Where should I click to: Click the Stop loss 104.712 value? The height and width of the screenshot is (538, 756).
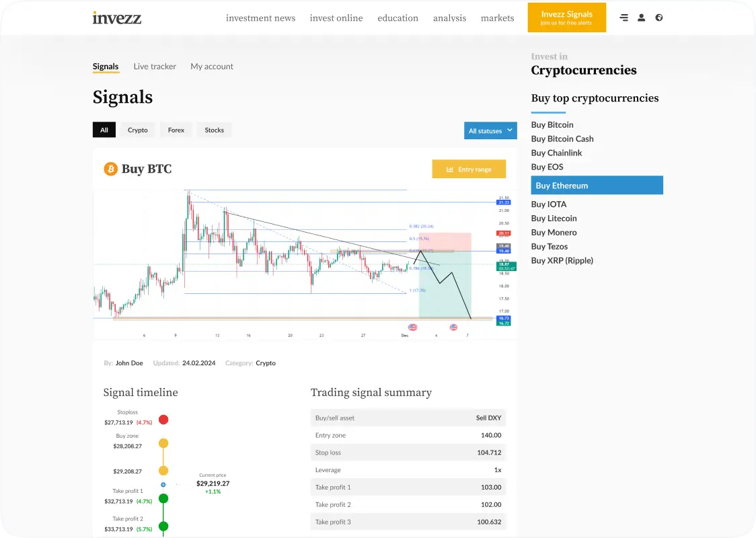pos(489,453)
